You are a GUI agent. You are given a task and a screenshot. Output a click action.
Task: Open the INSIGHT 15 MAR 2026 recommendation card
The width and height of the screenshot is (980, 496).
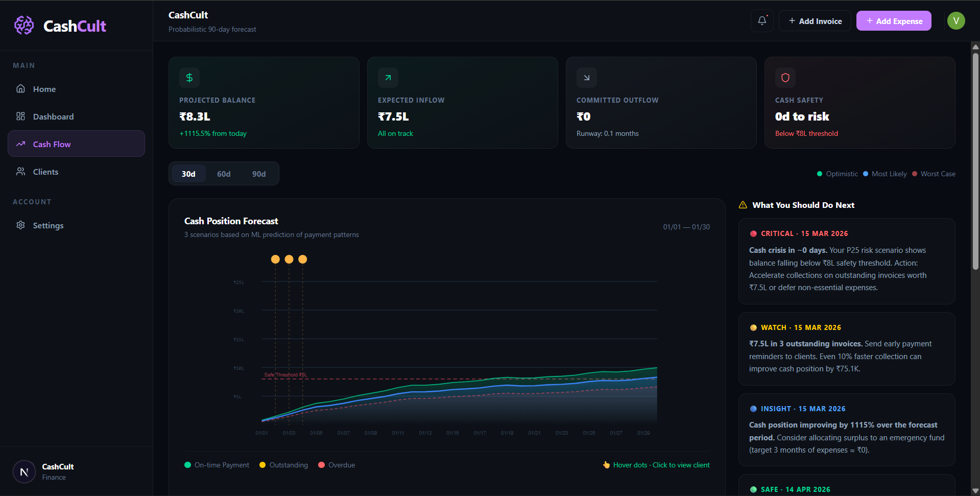point(847,430)
